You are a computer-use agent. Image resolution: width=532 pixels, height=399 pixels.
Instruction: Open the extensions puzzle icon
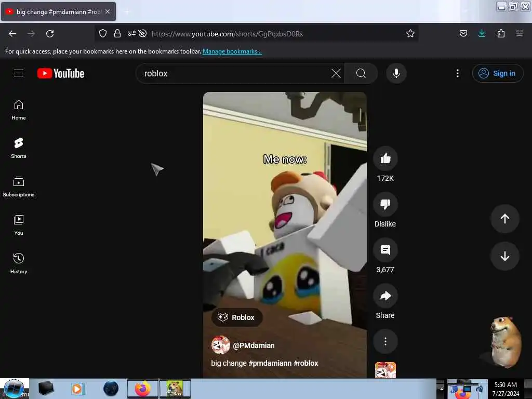pos(501,33)
